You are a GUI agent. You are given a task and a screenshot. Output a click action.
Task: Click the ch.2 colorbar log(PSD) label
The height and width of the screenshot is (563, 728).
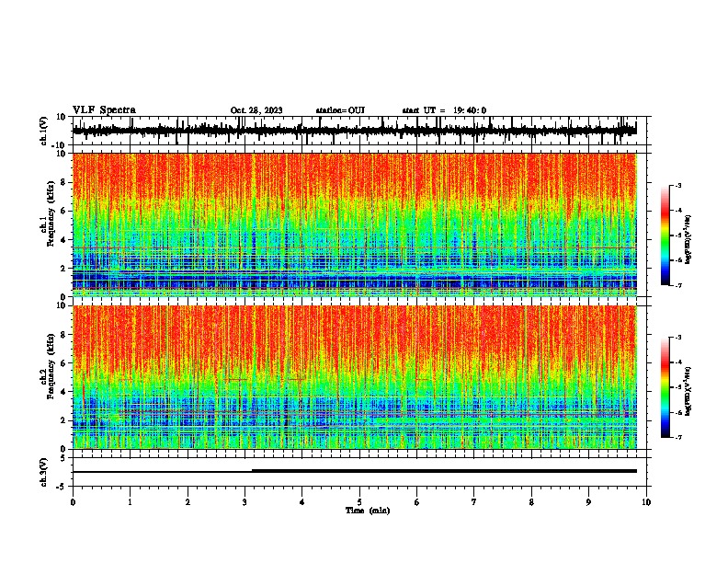(x=688, y=391)
